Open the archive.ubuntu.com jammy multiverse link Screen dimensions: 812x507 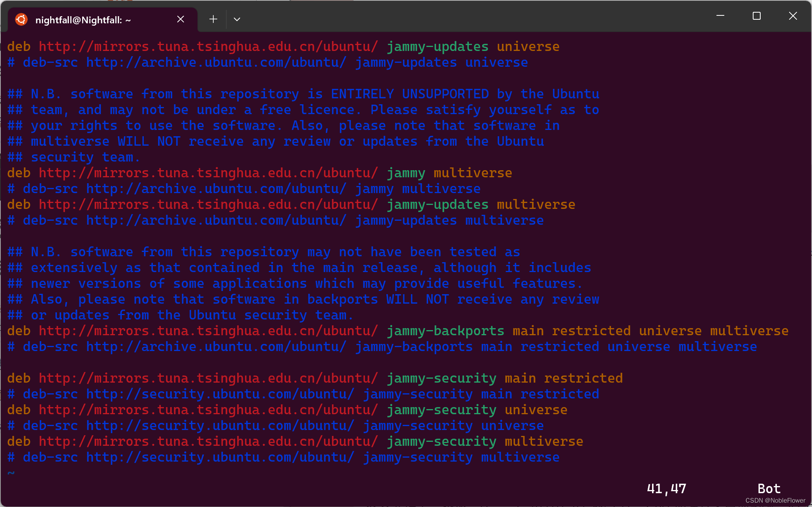tap(215, 188)
